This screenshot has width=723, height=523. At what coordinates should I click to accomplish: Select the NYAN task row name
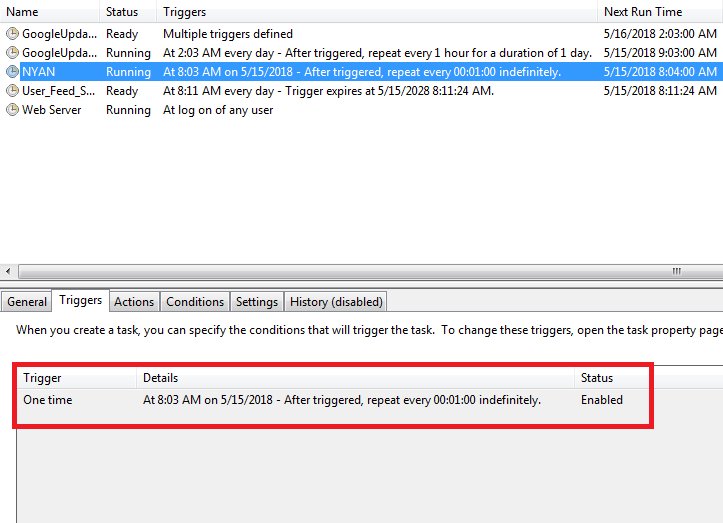pyautogui.click(x=39, y=72)
